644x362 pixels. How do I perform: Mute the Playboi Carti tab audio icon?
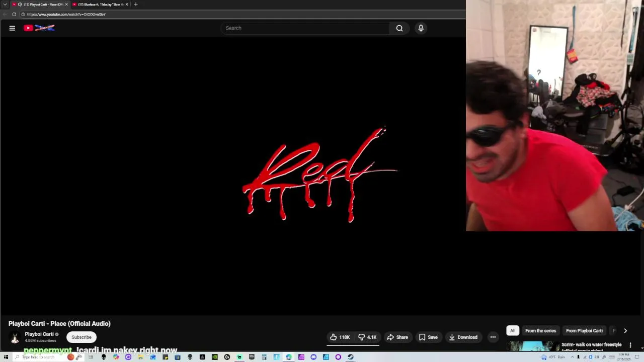pos(20,5)
